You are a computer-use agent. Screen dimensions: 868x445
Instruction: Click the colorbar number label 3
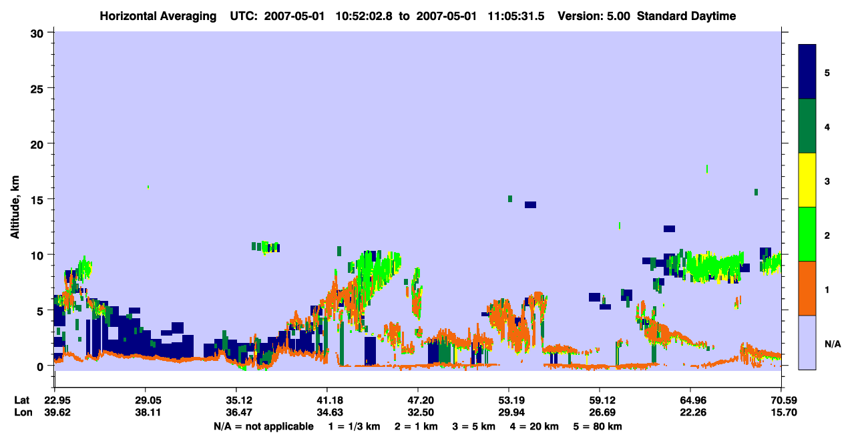(827, 180)
